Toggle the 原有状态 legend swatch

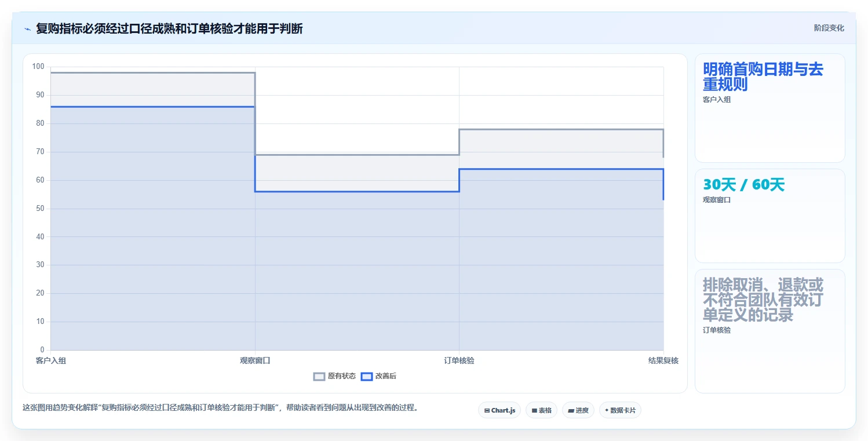point(319,377)
